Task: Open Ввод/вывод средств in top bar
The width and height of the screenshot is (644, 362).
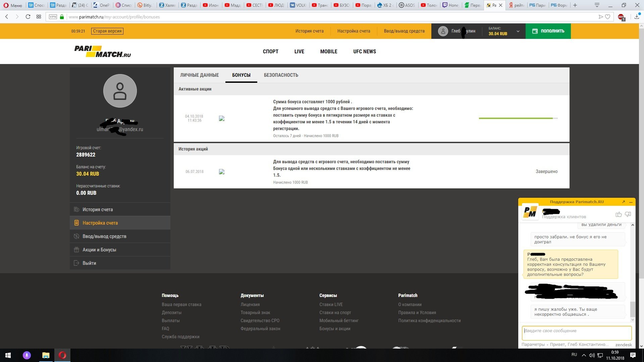Action: pos(404,31)
